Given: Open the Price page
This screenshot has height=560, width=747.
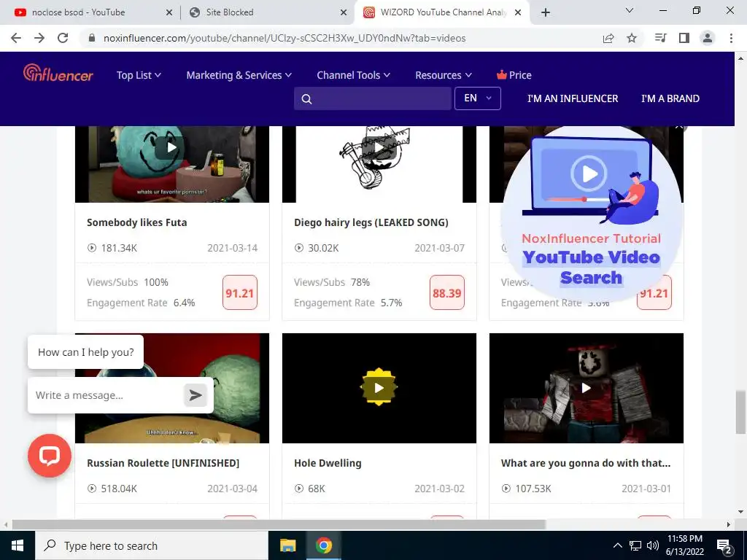Looking at the screenshot, I should coord(514,75).
